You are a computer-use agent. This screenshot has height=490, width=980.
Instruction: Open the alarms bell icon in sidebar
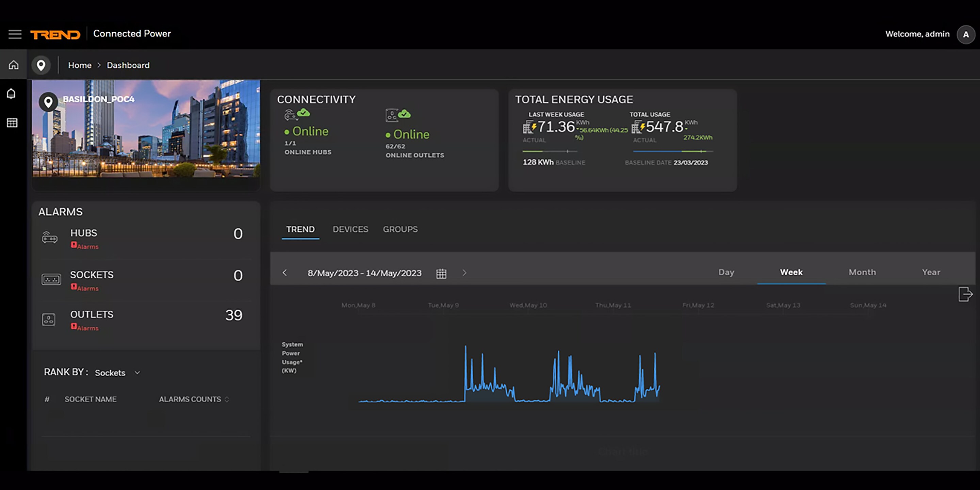pyautogui.click(x=12, y=94)
